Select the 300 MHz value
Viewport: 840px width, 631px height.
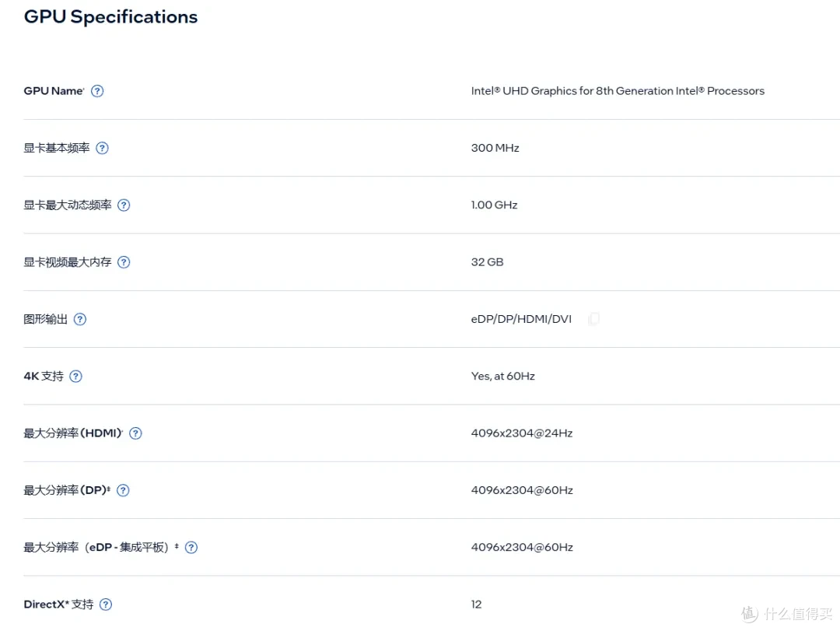(x=495, y=148)
